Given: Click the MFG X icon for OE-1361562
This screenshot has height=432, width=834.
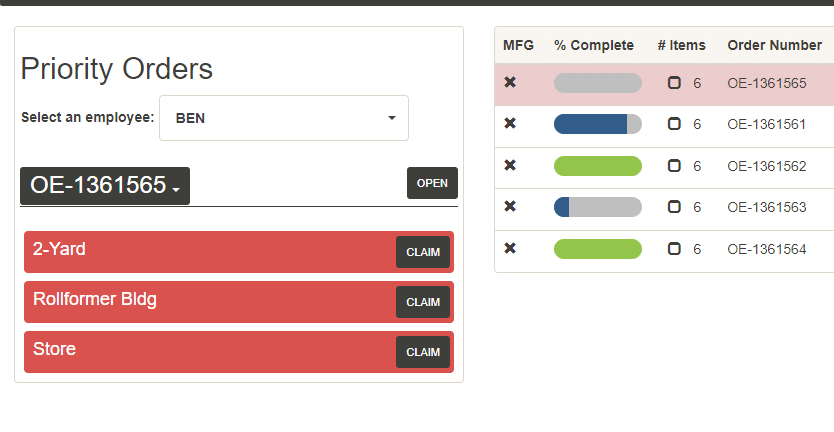Looking at the screenshot, I should pyautogui.click(x=510, y=166).
